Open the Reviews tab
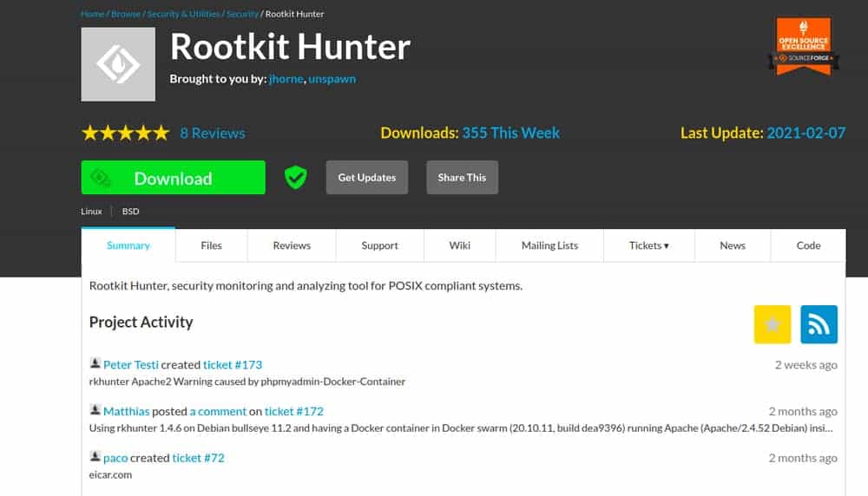868x496 pixels. point(292,245)
